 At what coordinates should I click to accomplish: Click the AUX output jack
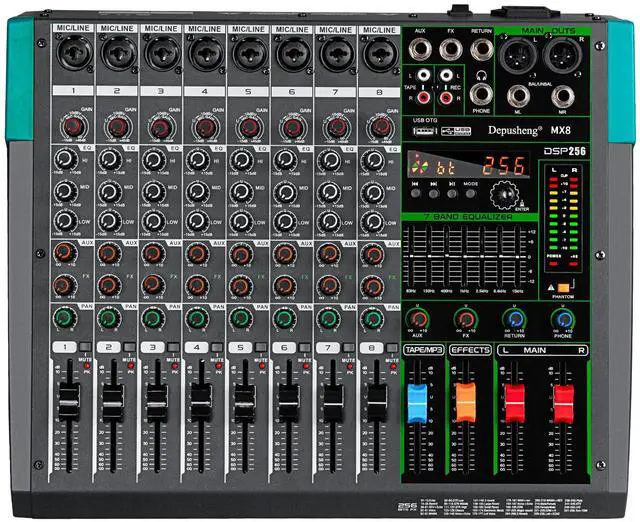(420, 49)
